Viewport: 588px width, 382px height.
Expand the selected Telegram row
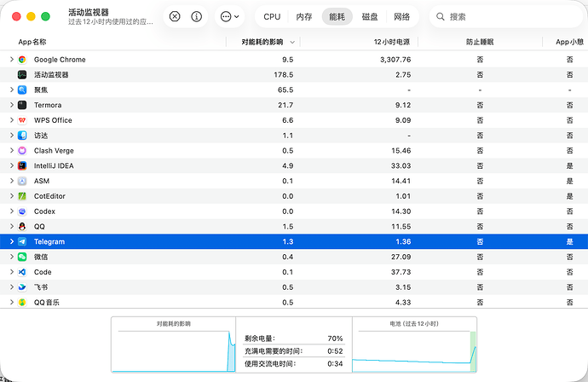coord(12,241)
